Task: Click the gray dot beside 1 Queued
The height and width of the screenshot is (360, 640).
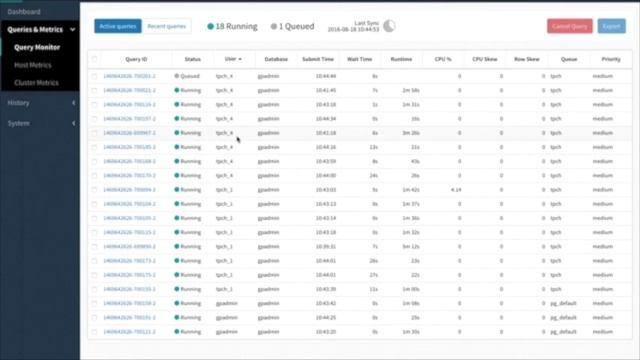Action: click(x=273, y=27)
